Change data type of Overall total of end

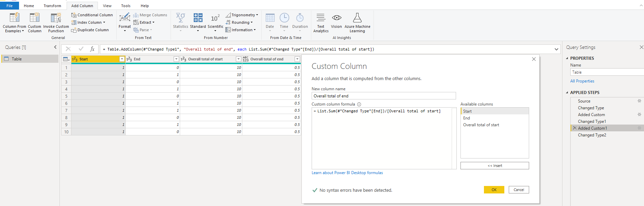246,59
